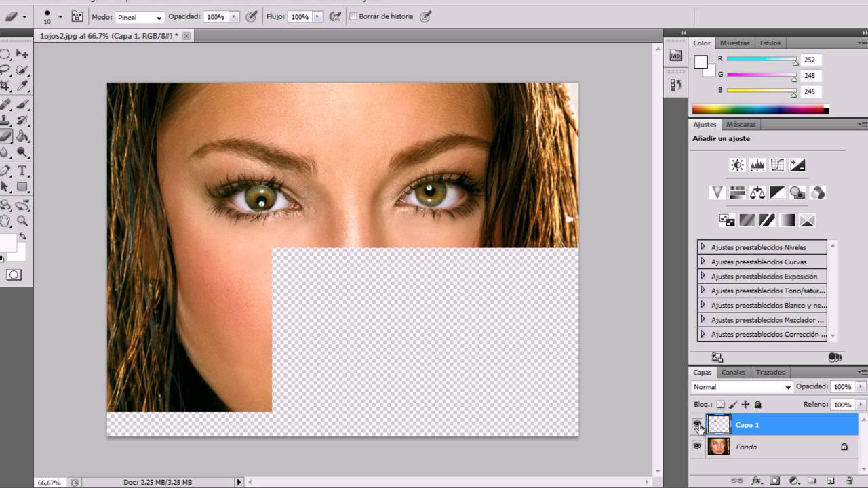Click the zoom percentage field 66,67%
Viewport: 868px width, 488px height.
click(x=49, y=483)
